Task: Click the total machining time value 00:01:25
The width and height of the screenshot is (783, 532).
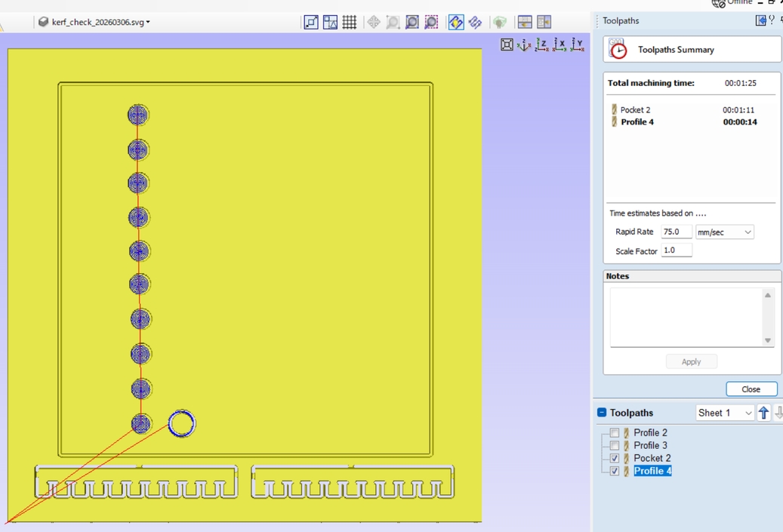Action: point(741,83)
